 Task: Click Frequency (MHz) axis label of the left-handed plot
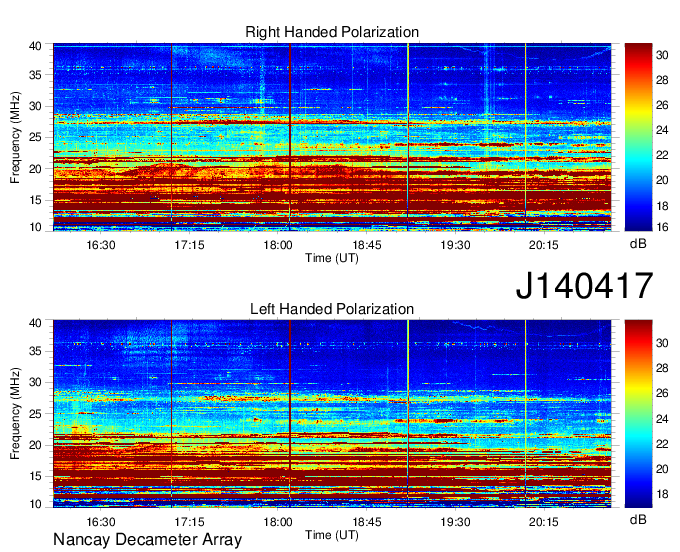click(15, 414)
